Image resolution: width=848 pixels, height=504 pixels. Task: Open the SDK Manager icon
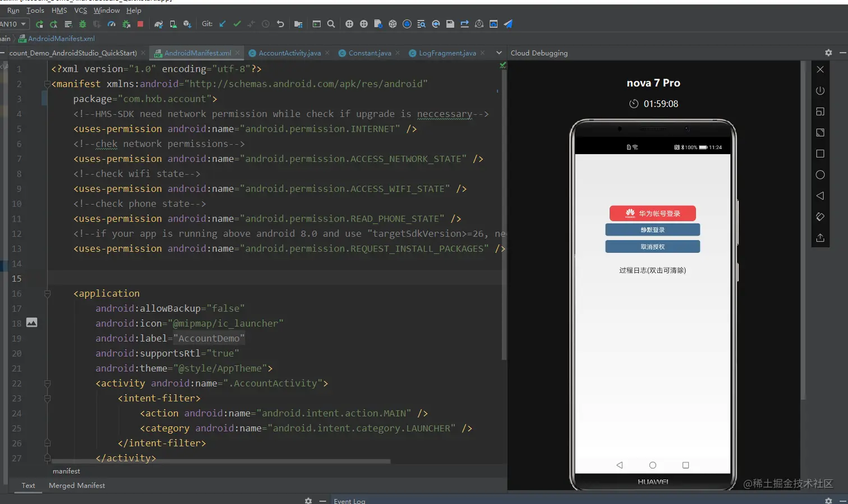point(187,24)
